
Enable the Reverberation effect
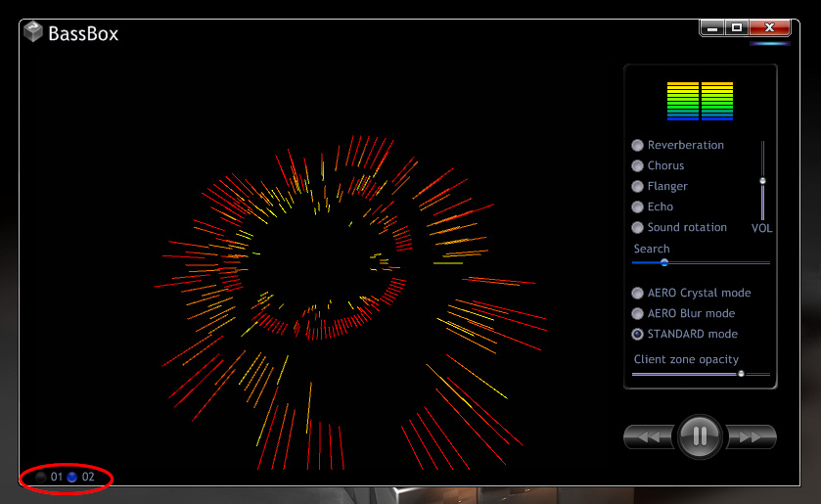[x=638, y=145]
